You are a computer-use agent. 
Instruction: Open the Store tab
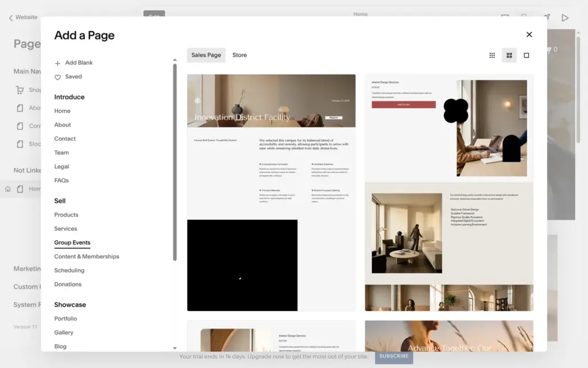point(239,55)
